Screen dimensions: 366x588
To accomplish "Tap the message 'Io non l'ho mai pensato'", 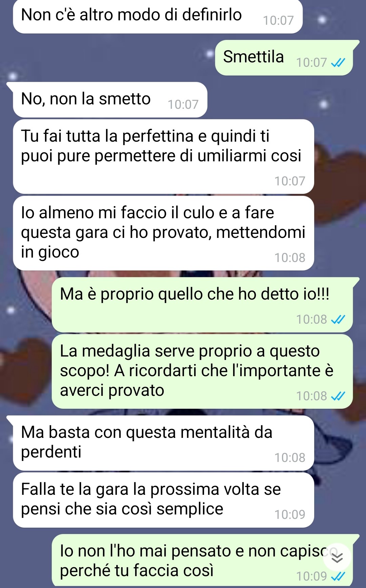I will coord(202,560).
